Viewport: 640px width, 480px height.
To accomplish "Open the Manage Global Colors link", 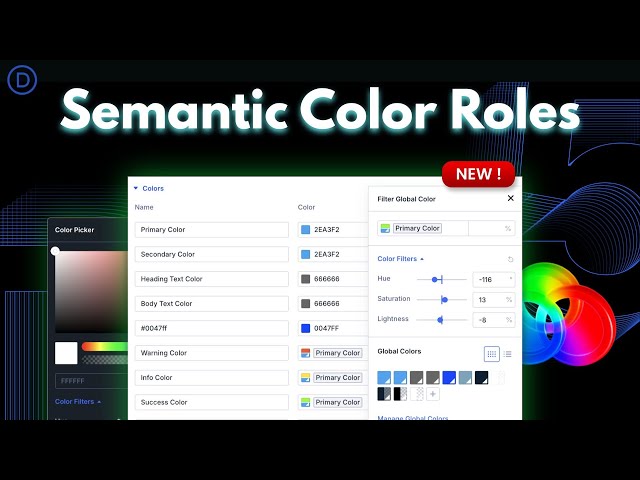I will (413, 418).
